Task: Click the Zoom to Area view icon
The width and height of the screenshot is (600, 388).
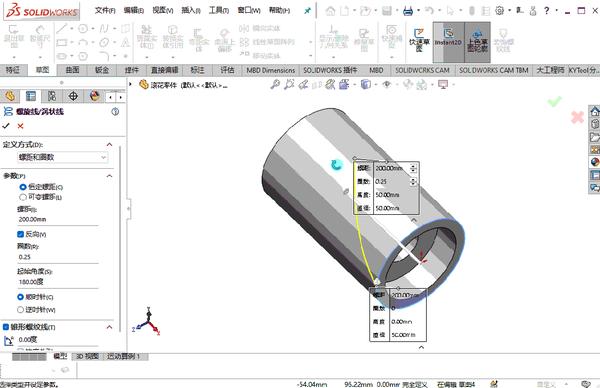Action: 289,85
